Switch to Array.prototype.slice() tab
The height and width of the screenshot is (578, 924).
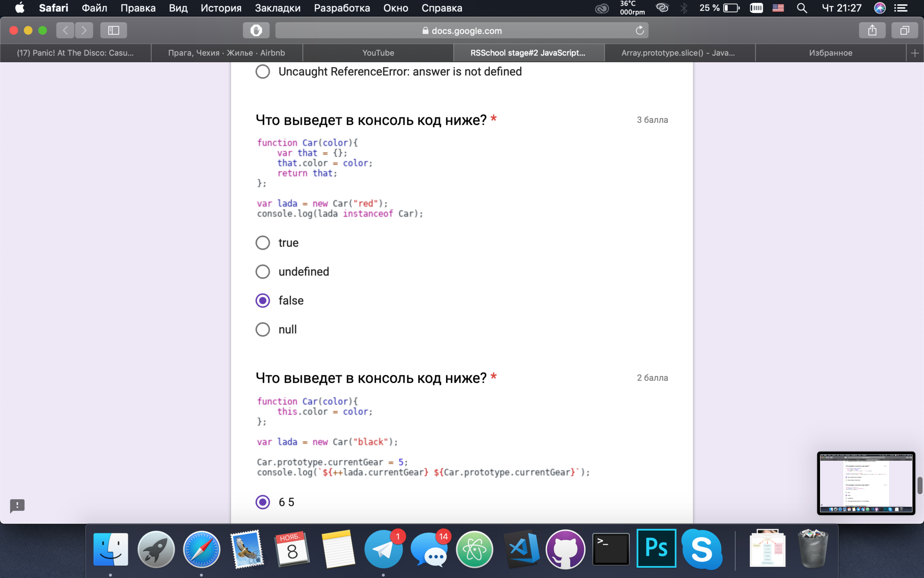[x=678, y=53]
